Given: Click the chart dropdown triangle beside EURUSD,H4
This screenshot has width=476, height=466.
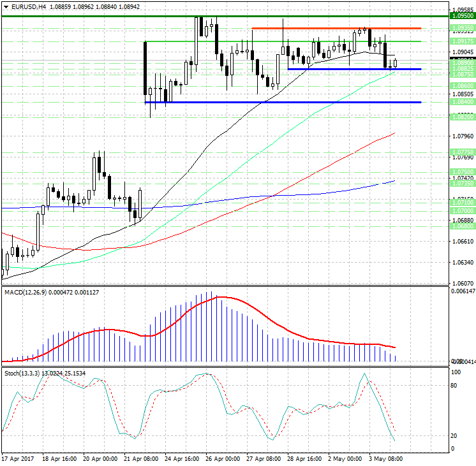Looking at the screenshot, I should click(x=6, y=6).
